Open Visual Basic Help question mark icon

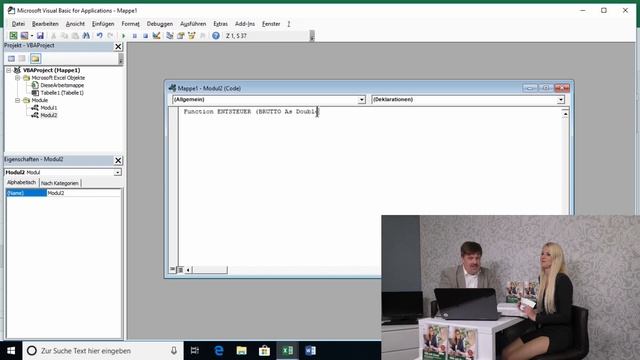[x=216, y=36]
